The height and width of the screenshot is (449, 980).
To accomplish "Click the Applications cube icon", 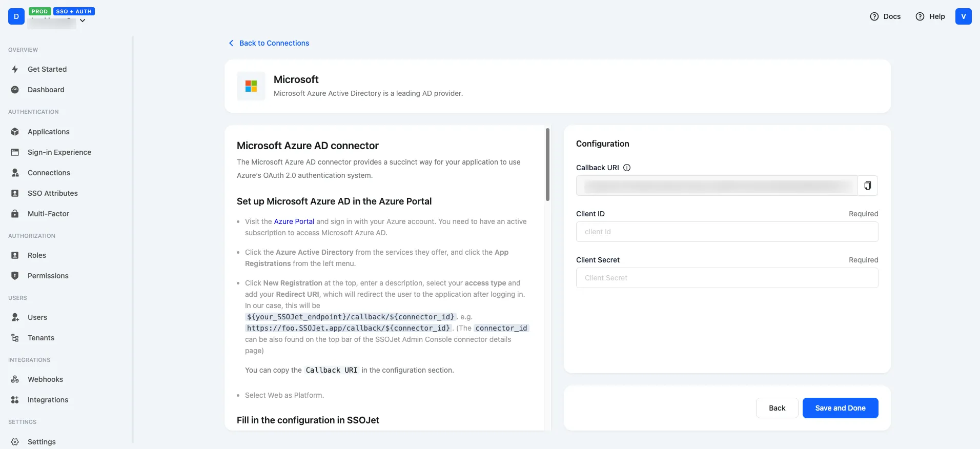I will 15,132.
